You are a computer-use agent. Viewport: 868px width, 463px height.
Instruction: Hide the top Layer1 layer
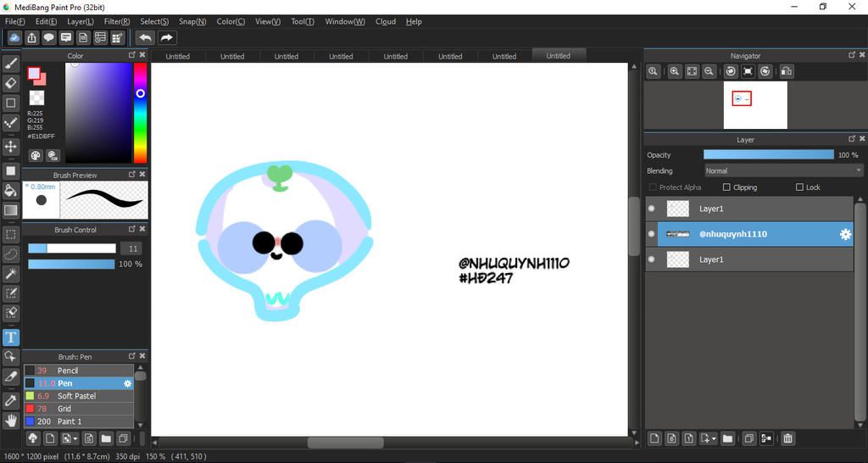(x=652, y=209)
